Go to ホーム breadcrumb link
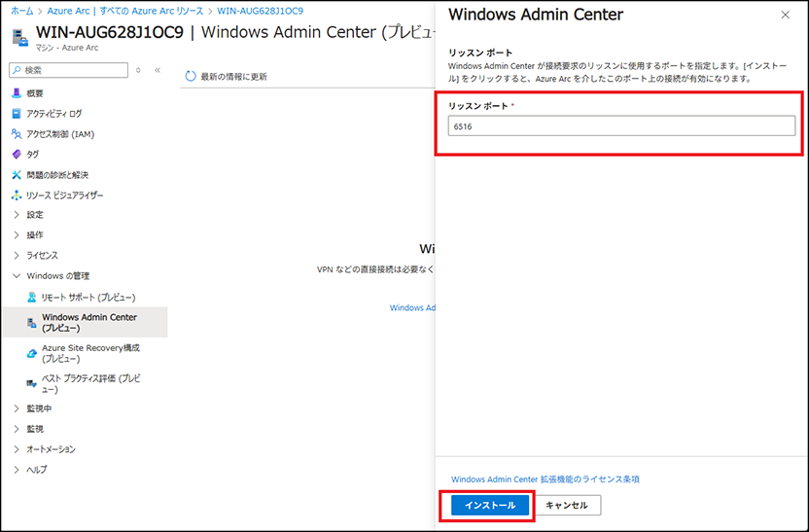 coord(22,11)
